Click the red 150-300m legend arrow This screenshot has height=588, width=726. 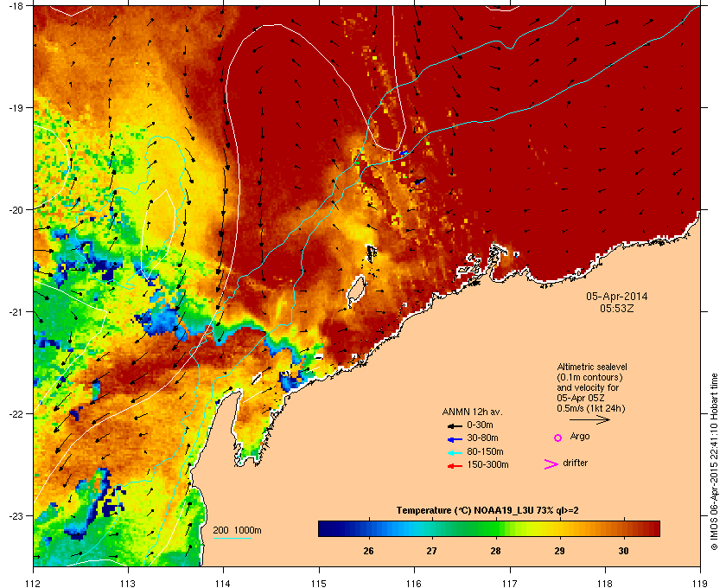pos(455,466)
